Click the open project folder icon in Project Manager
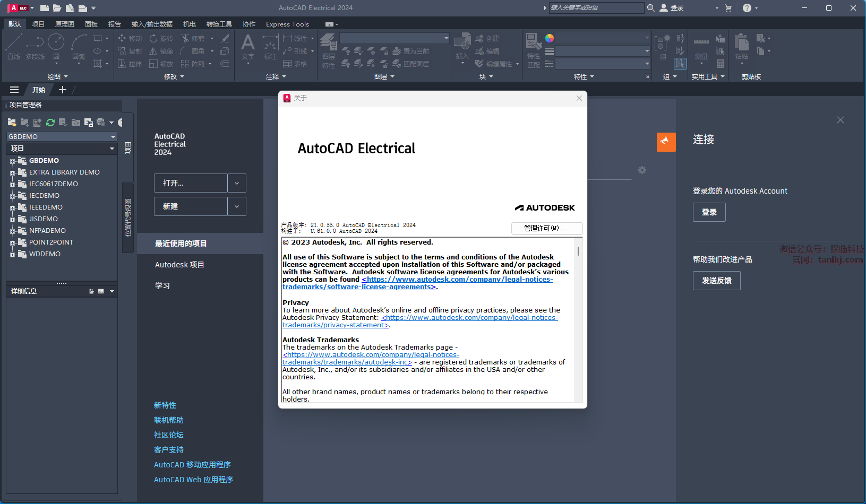The height and width of the screenshot is (504, 866). point(12,123)
